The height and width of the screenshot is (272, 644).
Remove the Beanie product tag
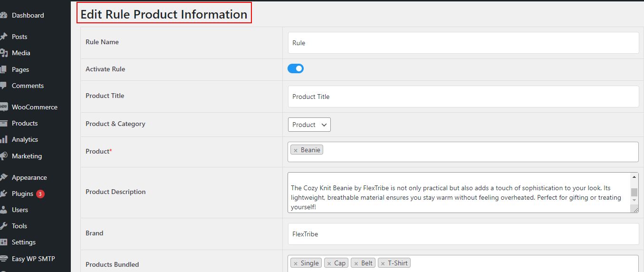(296, 150)
